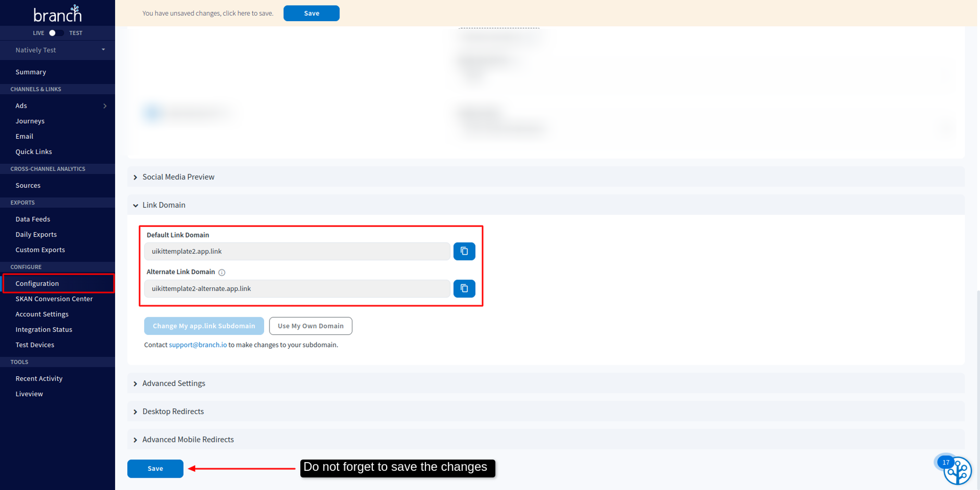Viewport: 980px width, 490px height.
Task: Toggle the Live/Test environment switch
Action: tap(56, 33)
